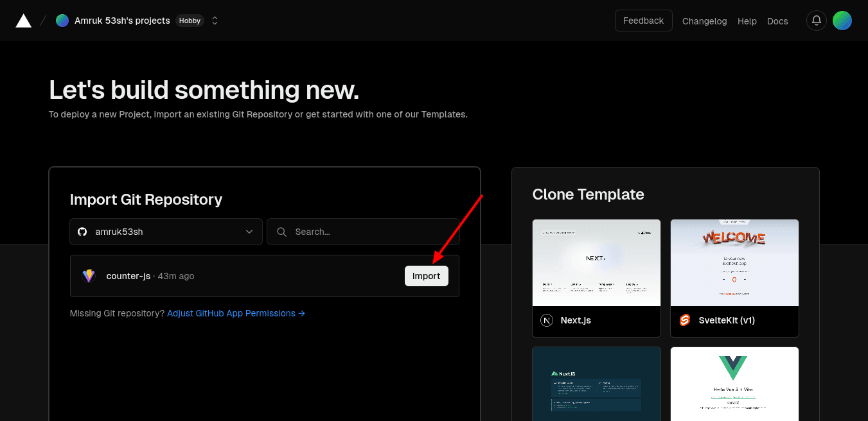Open the user account avatar menu
Viewport: 868px width, 421px height.
click(x=842, y=21)
